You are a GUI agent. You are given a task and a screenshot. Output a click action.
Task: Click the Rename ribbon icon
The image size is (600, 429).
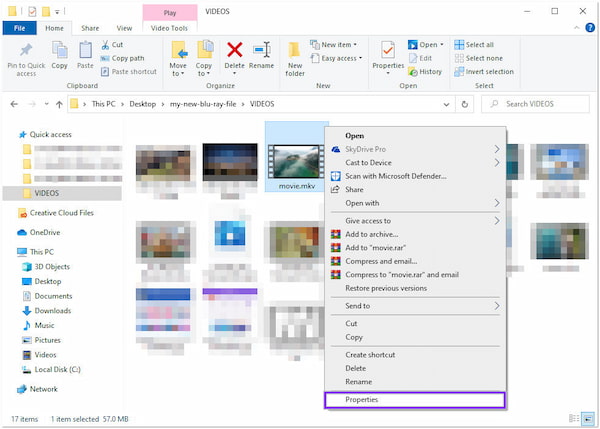tap(262, 51)
